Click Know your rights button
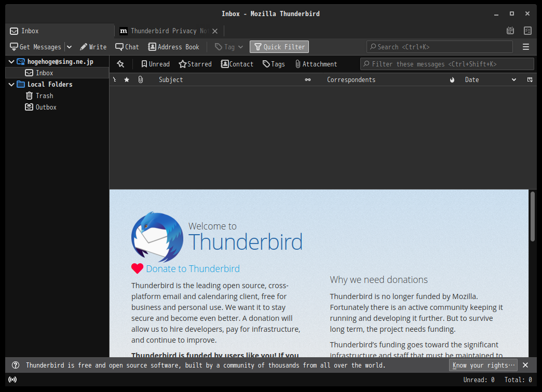The image size is (542, 392). 483,365
